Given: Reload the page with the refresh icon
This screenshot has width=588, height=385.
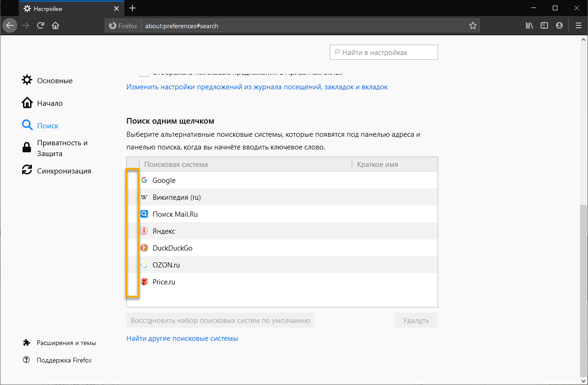Looking at the screenshot, I should point(41,25).
